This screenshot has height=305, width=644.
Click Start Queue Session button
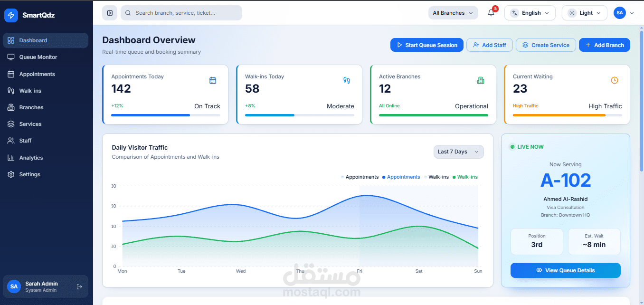coord(427,45)
